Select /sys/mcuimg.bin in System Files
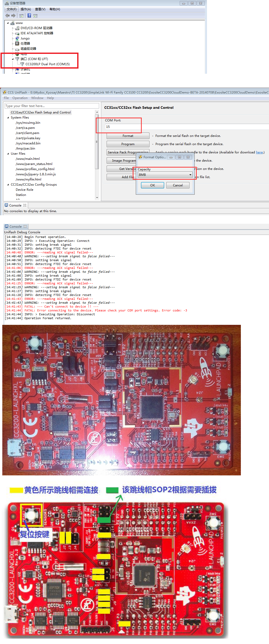 [x=28, y=123]
